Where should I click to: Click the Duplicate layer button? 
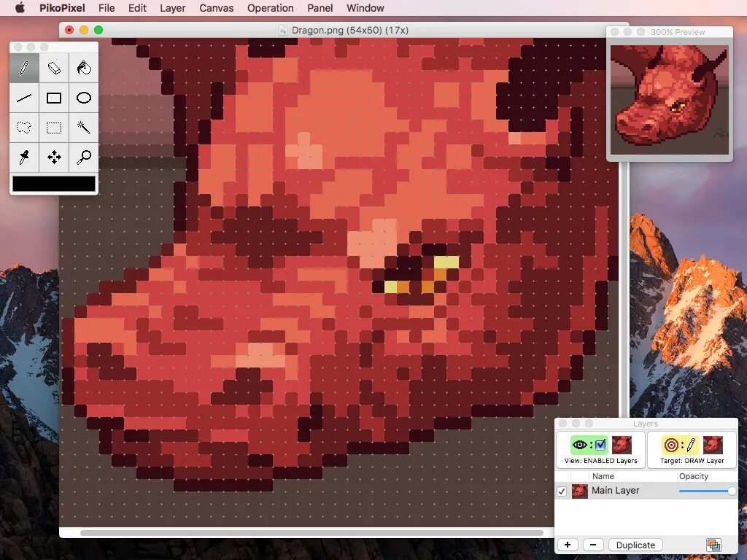(x=635, y=545)
